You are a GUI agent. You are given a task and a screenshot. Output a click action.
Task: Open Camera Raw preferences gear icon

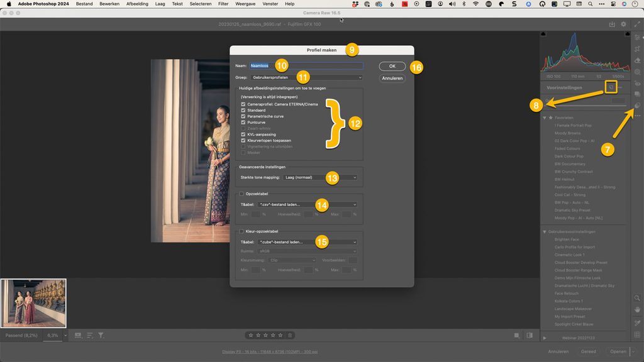(623, 25)
